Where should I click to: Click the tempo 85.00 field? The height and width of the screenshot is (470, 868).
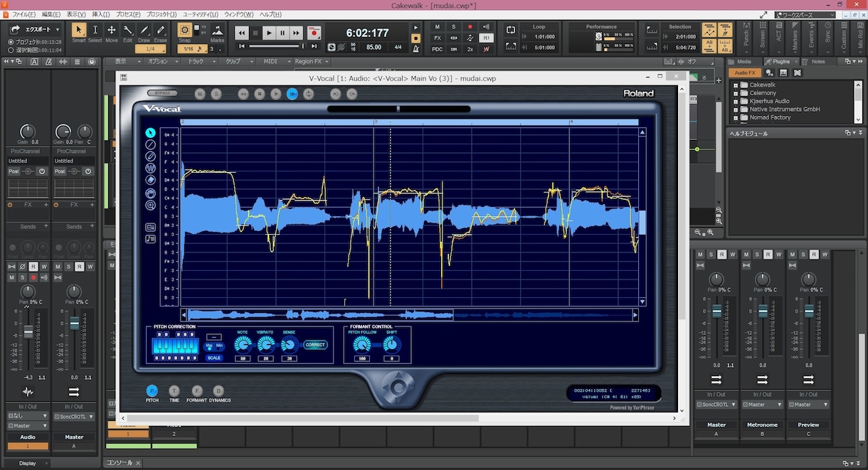point(374,48)
